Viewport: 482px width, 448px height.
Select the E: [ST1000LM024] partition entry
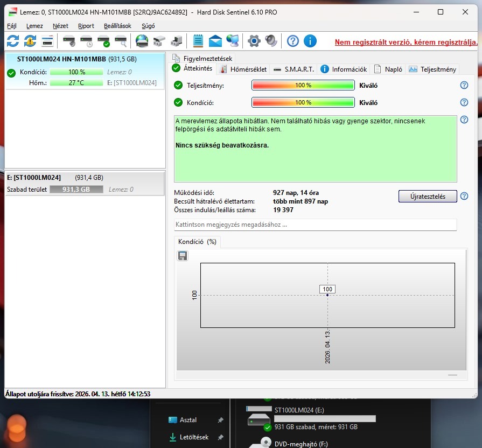85,184
